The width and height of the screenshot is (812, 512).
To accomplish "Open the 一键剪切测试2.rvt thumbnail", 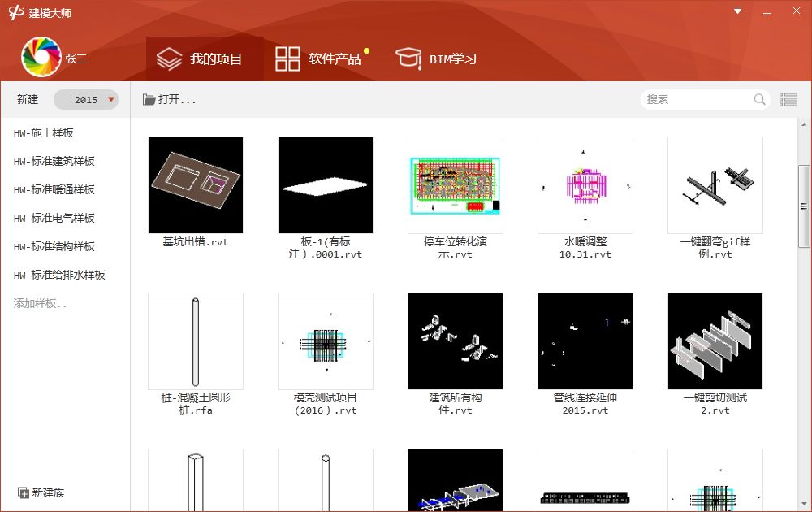I will point(715,341).
